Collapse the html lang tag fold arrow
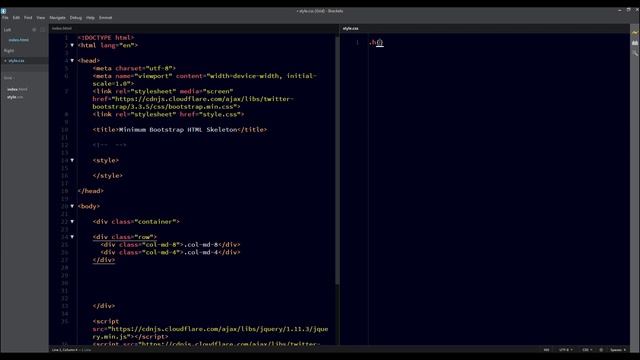Screen dimensions: 640x360 72,45
